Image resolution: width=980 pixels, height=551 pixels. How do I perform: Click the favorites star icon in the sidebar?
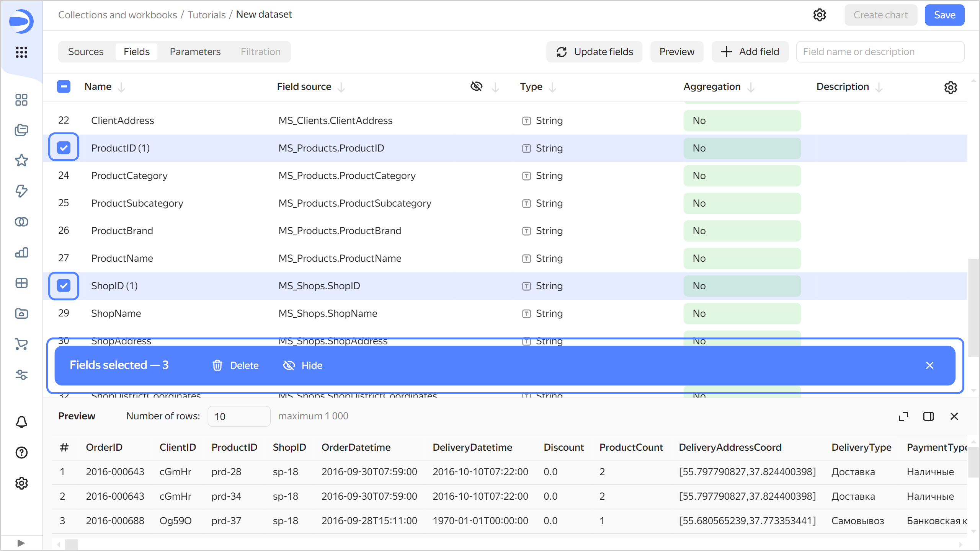coord(21,160)
